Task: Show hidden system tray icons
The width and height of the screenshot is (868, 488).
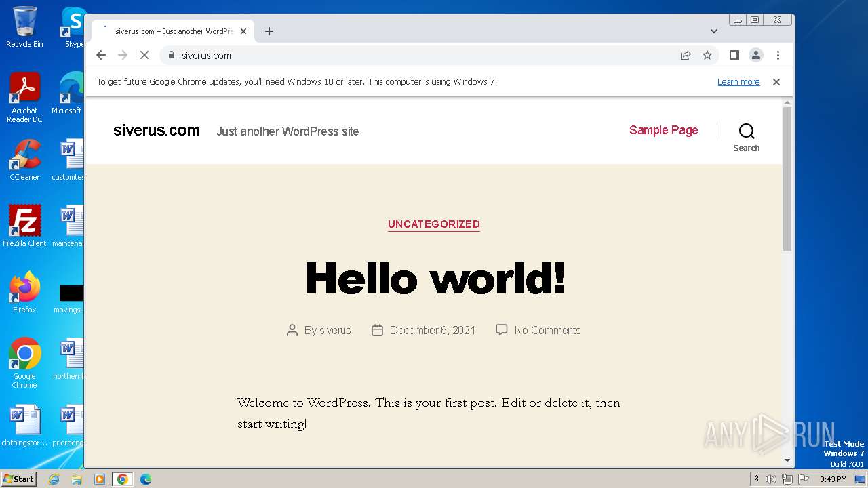Action: tap(756, 479)
